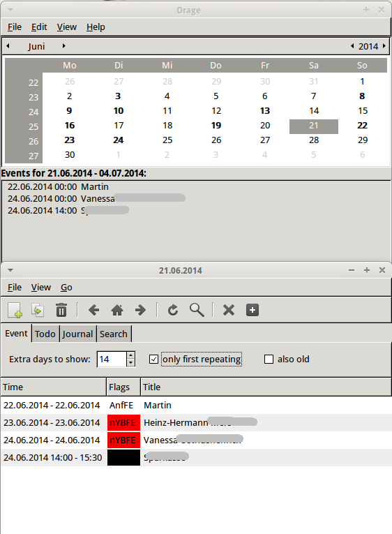Click the Martin event row in table
The width and height of the screenshot is (392, 534).
coord(196,406)
